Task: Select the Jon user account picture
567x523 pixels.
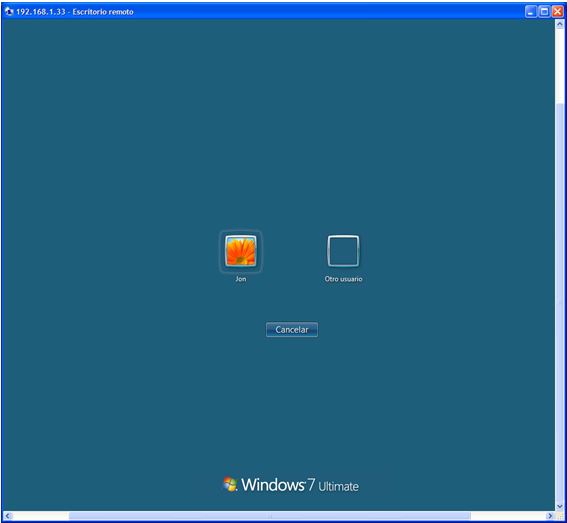Action: pyautogui.click(x=240, y=251)
